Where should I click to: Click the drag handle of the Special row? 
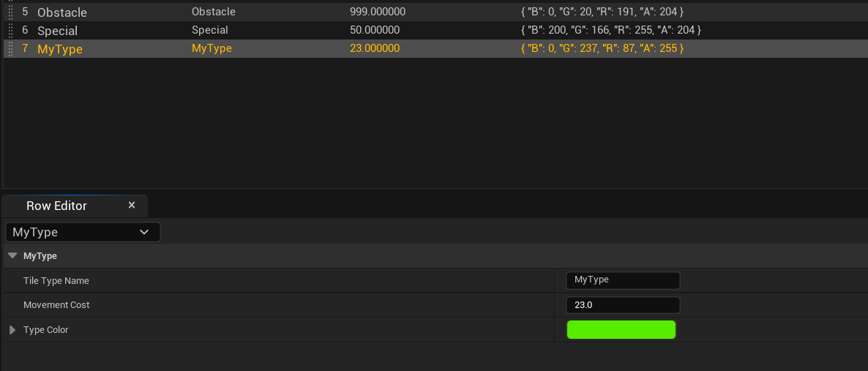(x=11, y=31)
